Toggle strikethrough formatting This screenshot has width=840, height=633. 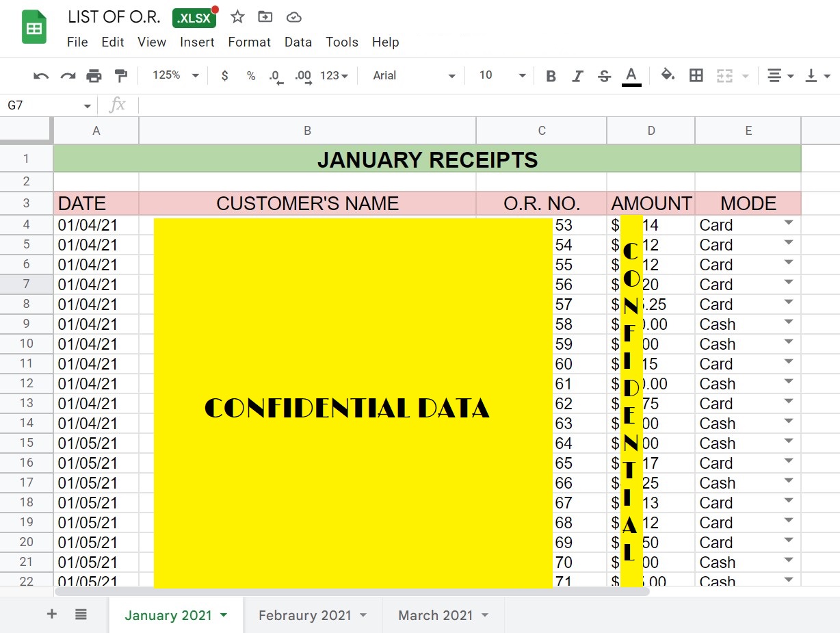click(x=604, y=76)
